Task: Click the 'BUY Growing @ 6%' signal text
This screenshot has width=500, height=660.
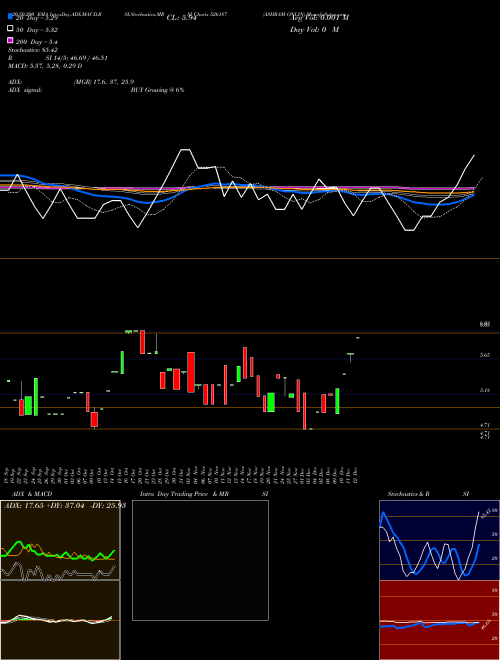Action: [x=157, y=90]
